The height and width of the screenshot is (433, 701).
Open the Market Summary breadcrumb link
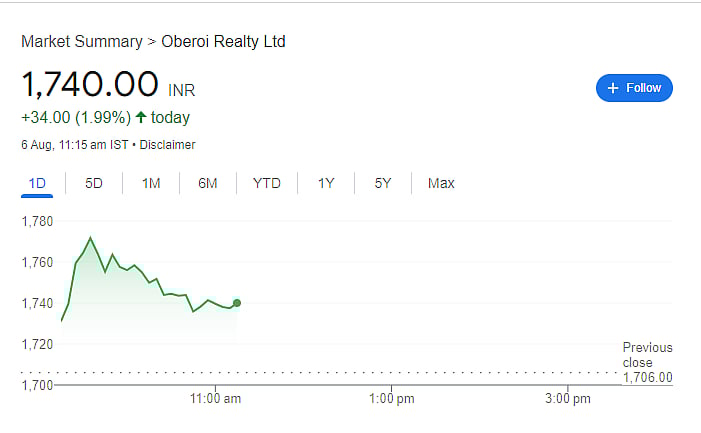coord(82,42)
